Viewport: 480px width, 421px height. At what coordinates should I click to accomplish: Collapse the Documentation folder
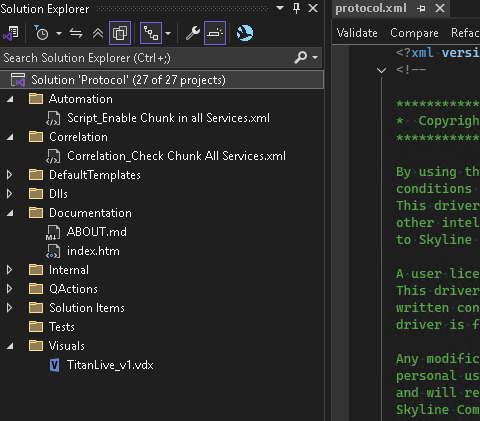(10, 213)
